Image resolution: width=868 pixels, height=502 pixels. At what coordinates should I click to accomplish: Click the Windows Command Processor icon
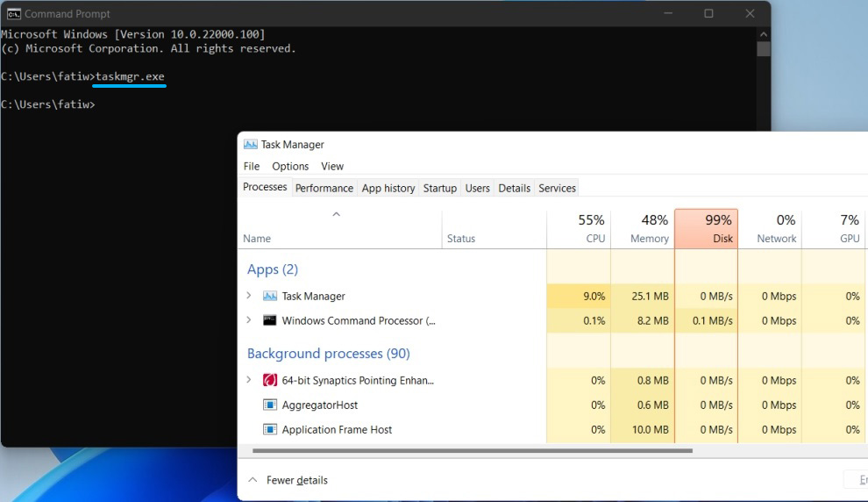[270, 321]
